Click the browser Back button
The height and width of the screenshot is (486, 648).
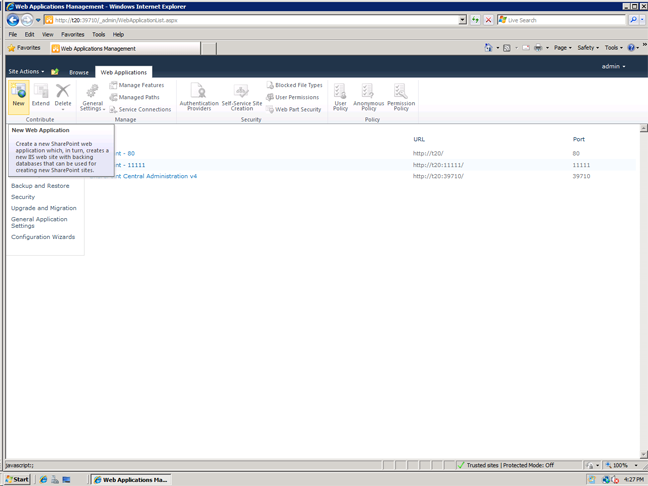click(x=13, y=20)
